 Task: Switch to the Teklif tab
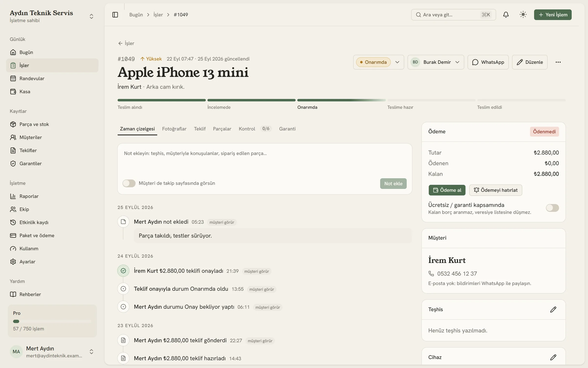[x=200, y=129]
